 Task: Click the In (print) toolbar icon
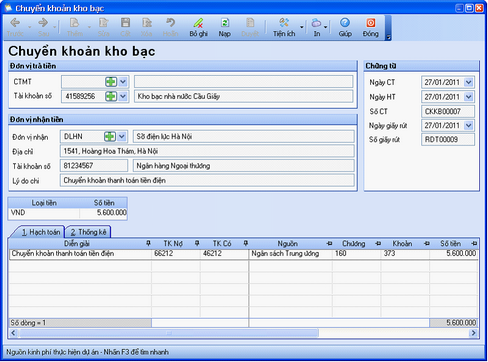coord(316,23)
